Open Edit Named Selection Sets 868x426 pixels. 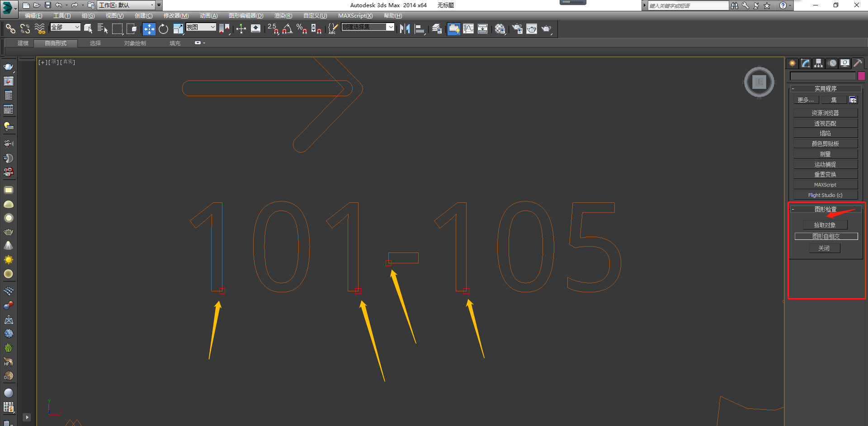click(x=332, y=29)
